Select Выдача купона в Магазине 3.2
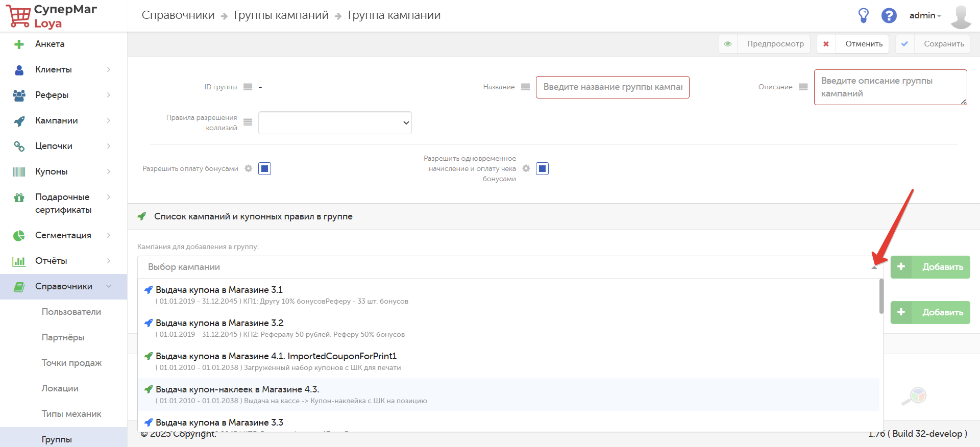This screenshot has width=980, height=447. 508,329
